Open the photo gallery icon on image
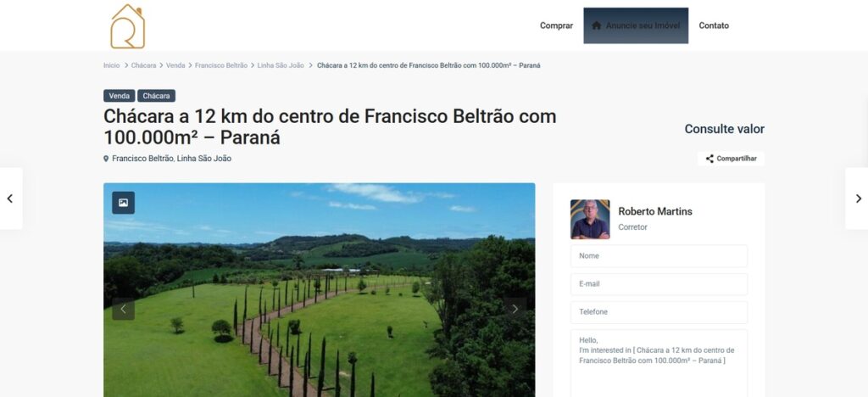 tap(123, 203)
